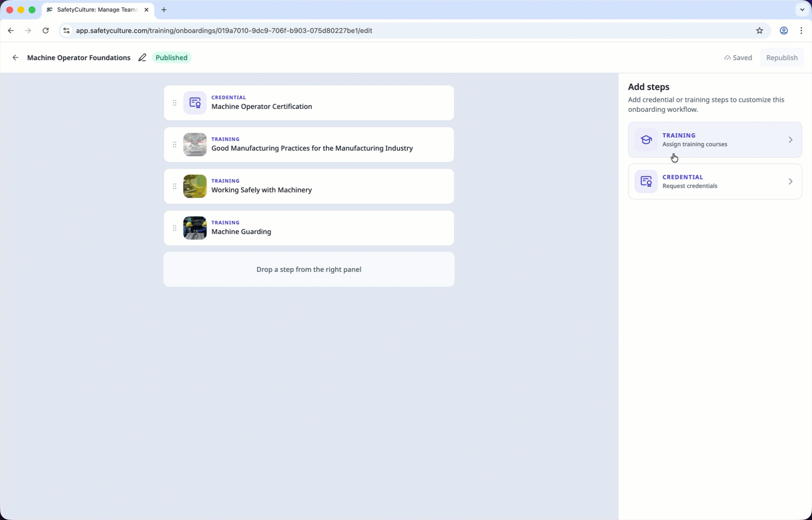Click drag handle of Good Manufacturing Practices step
The width and height of the screenshot is (812, 520).
(175, 145)
